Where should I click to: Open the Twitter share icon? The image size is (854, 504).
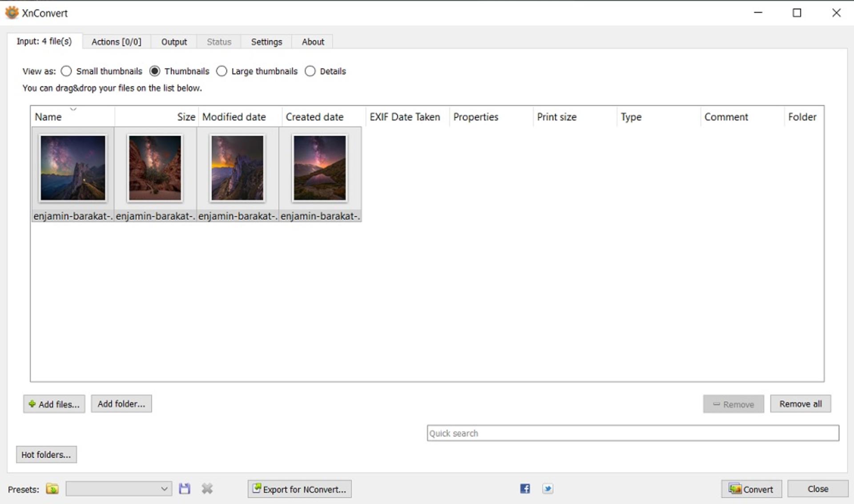point(548,489)
